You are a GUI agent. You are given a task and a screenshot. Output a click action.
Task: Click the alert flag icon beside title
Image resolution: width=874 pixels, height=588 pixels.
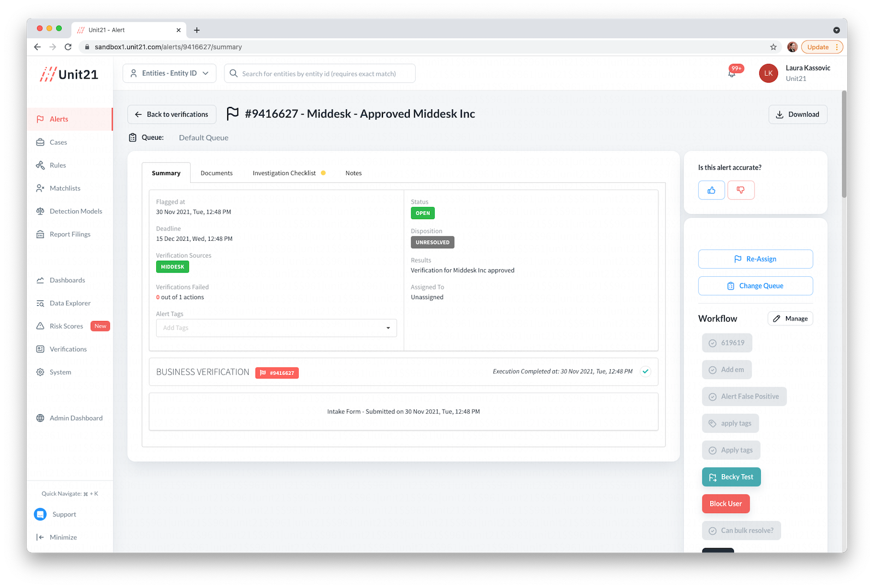(233, 113)
